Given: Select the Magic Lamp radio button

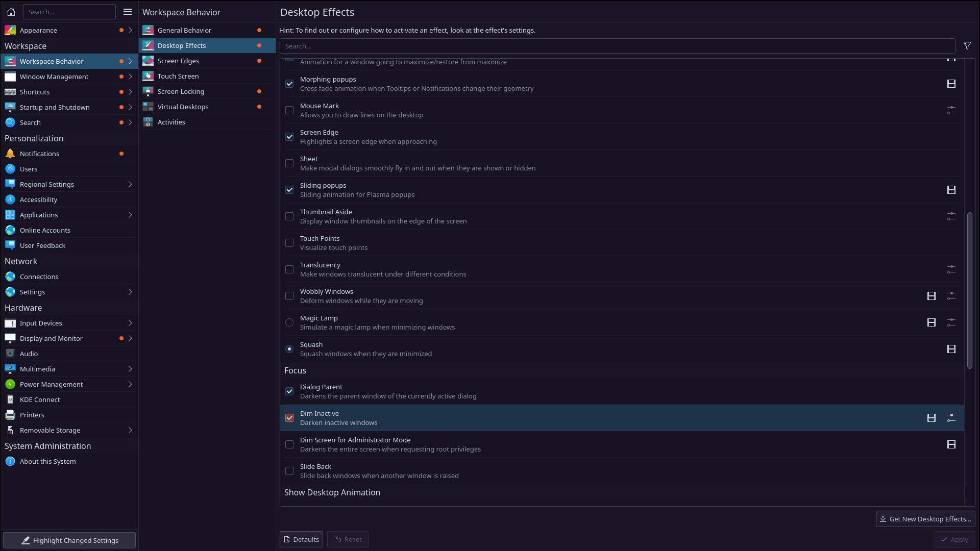Looking at the screenshot, I should tap(289, 322).
